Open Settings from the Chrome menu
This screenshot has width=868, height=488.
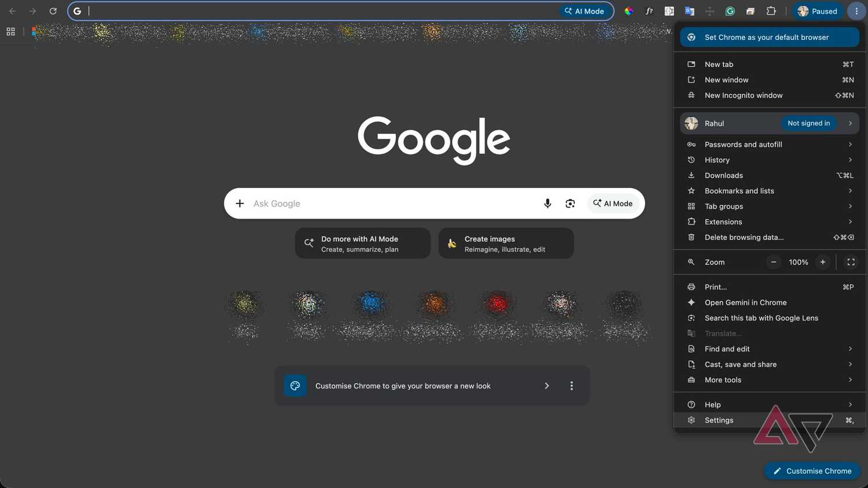click(x=770, y=420)
